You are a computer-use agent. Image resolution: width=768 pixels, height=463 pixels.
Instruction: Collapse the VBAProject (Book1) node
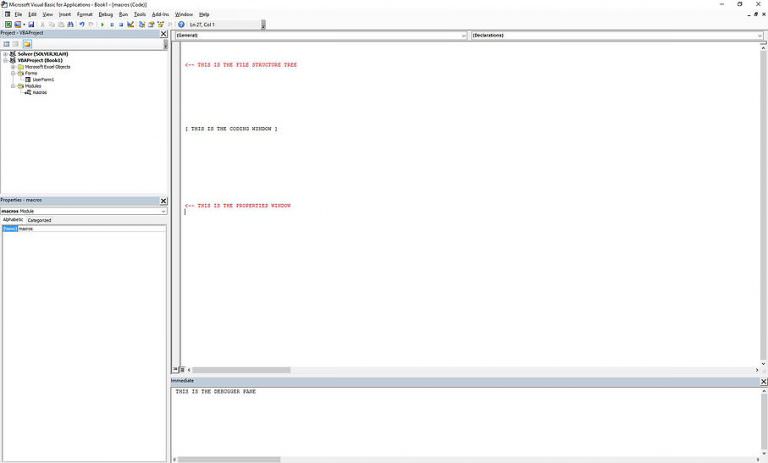5,60
